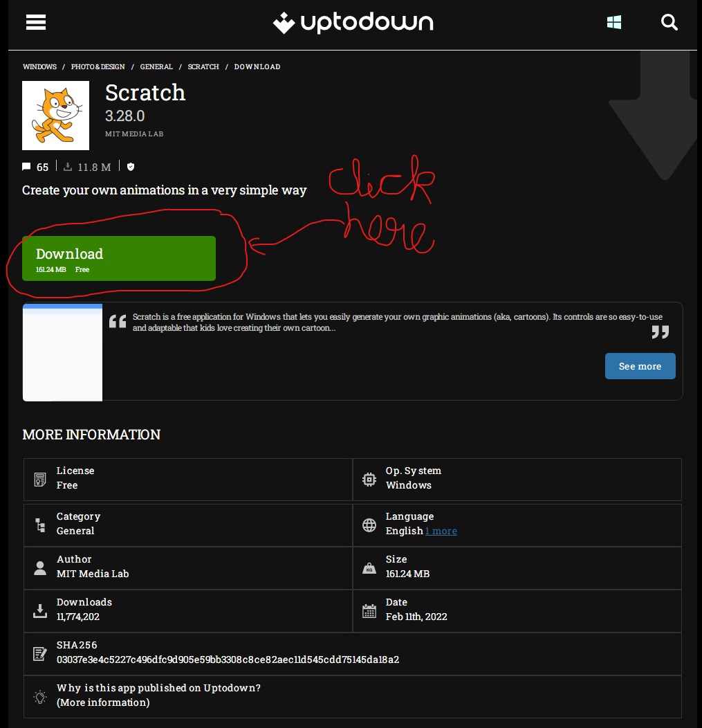Click the Language globe icon

(x=369, y=525)
